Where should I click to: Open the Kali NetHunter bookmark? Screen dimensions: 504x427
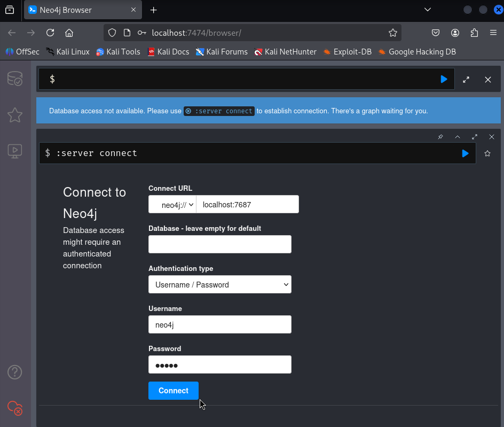[x=286, y=52]
